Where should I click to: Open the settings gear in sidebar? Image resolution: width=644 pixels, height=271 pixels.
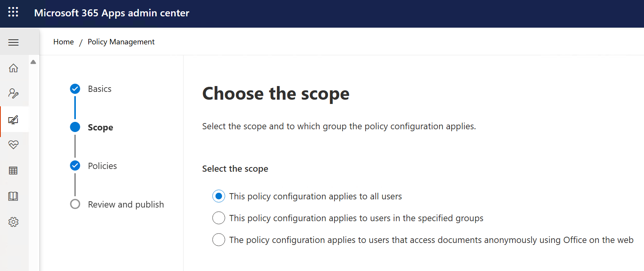click(x=14, y=222)
